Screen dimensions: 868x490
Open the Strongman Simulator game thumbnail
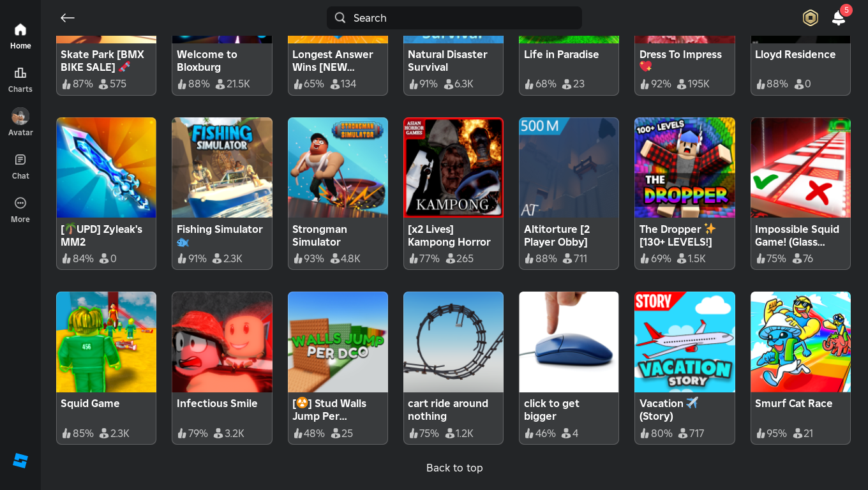click(338, 168)
